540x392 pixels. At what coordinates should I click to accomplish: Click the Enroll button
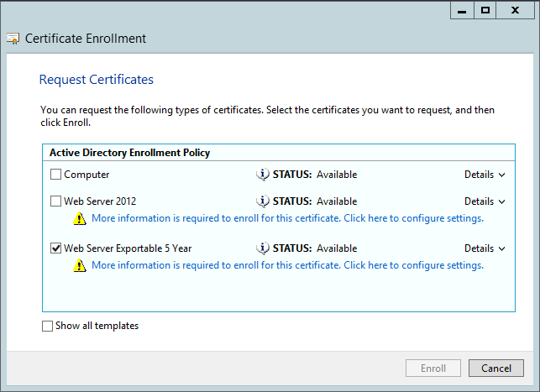click(433, 368)
